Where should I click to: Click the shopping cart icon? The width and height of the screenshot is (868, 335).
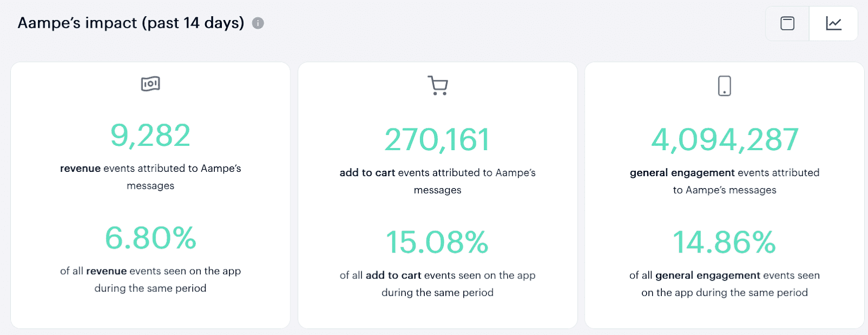point(438,86)
